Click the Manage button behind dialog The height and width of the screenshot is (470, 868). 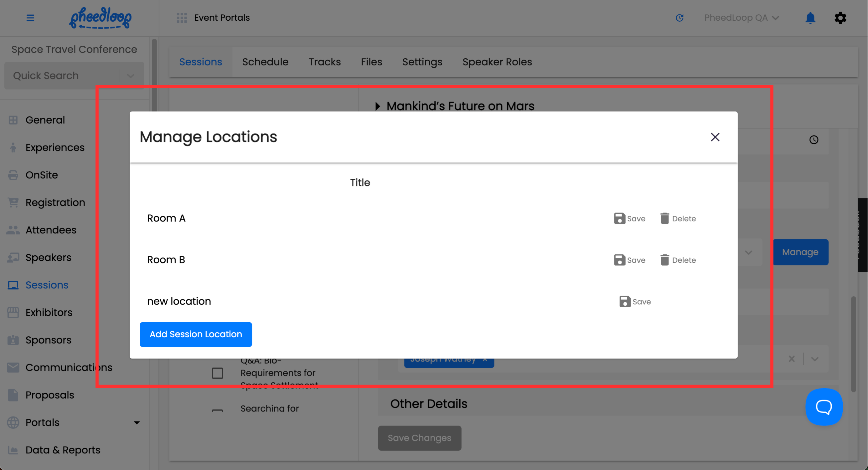click(x=800, y=252)
